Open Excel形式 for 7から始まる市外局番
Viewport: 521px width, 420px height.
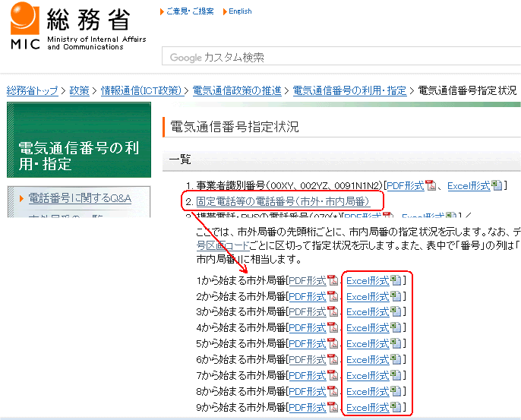coord(368,375)
